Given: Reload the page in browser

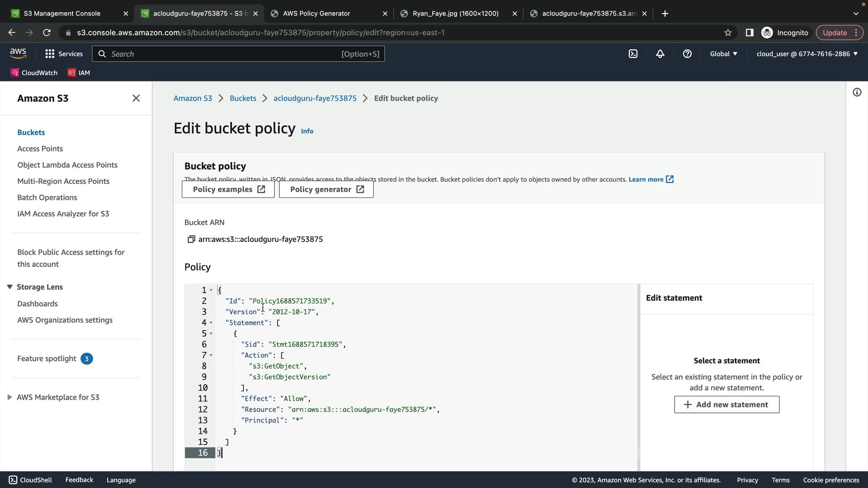Looking at the screenshot, I should (47, 33).
